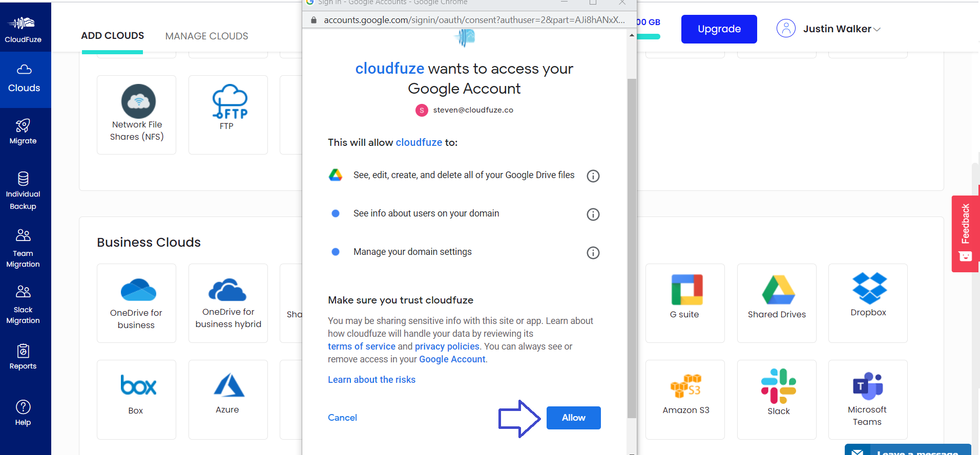Open Individual Backup in sidebar

click(23, 191)
